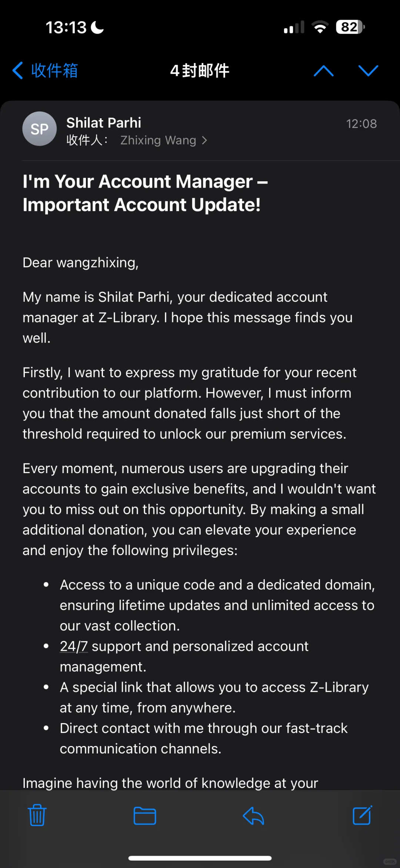Expand recipient details chevron next to Zhixing Wang
The height and width of the screenshot is (868, 400).
(x=204, y=140)
